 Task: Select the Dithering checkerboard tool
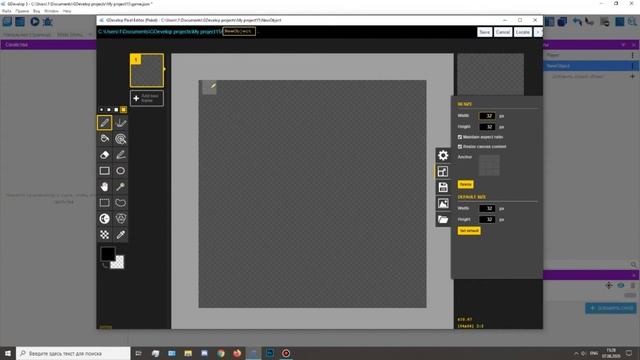[x=104, y=234]
